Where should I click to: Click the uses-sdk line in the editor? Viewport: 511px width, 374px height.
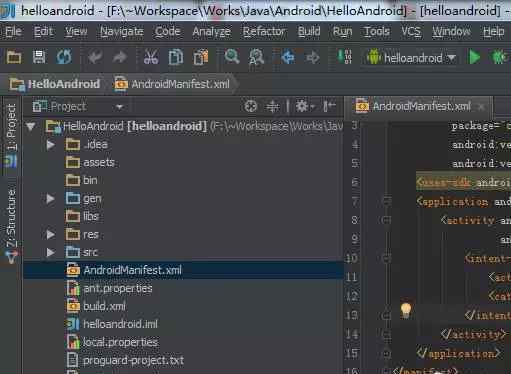[x=463, y=182]
